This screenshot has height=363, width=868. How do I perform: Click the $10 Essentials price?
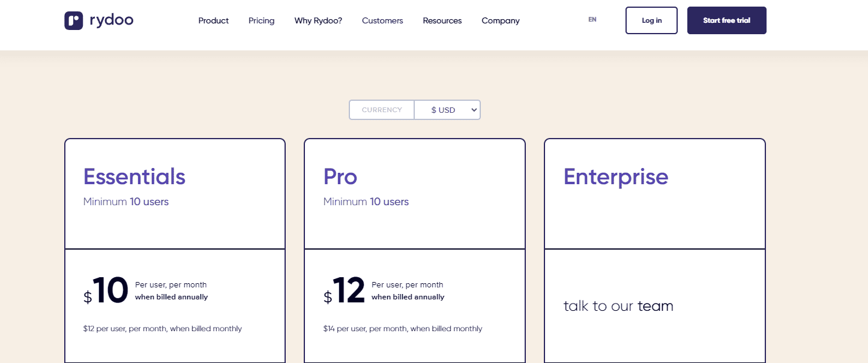point(107,291)
